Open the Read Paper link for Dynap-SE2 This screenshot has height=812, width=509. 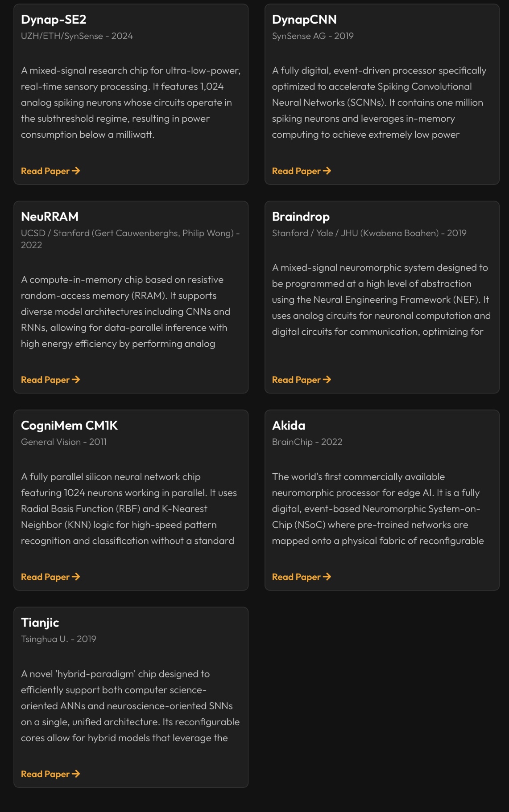click(x=45, y=171)
